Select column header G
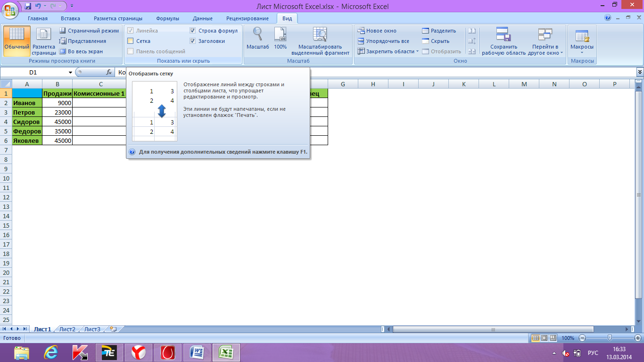The image size is (644, 362). [343, 84]
